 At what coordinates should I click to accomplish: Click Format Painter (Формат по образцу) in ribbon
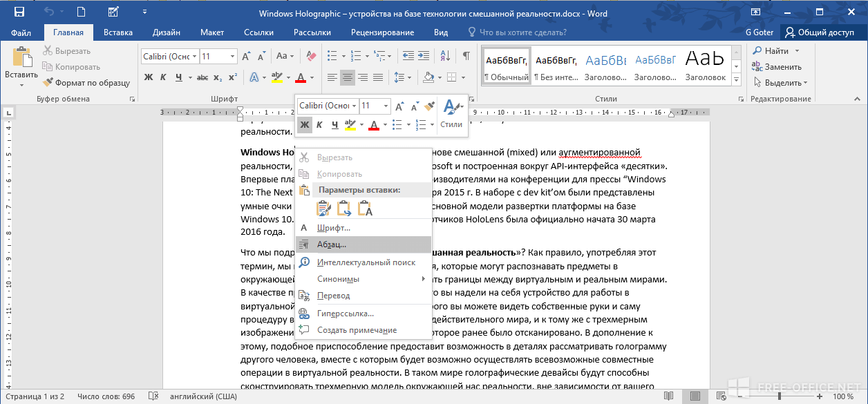click(x=86, y=83)
